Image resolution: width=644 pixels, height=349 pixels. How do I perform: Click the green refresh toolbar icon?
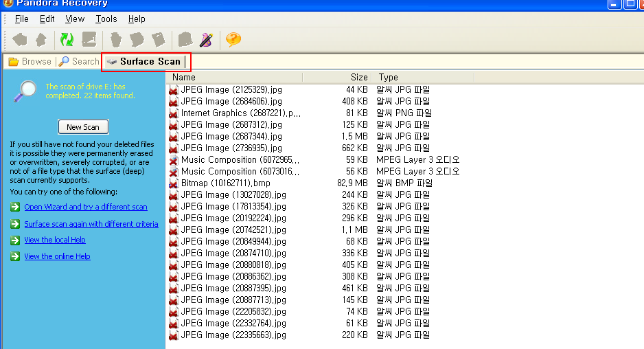pyautogui.click(x=67, y=40)
